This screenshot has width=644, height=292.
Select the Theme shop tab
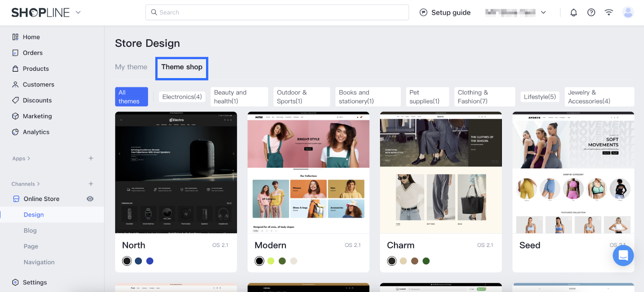pos(182,67)
